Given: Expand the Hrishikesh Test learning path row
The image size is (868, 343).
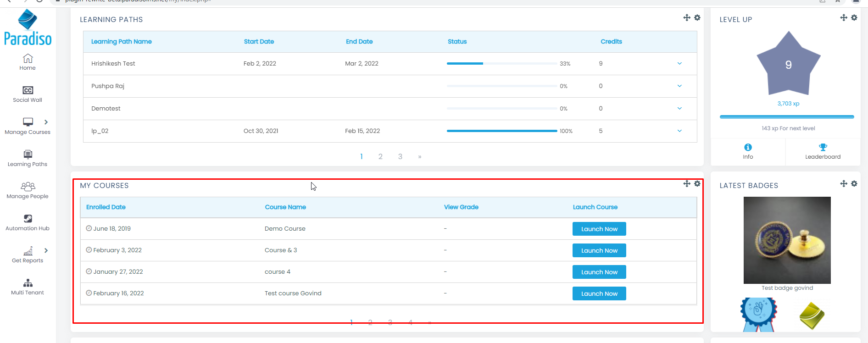Looking at the screenshot, I should click(679, 64).
